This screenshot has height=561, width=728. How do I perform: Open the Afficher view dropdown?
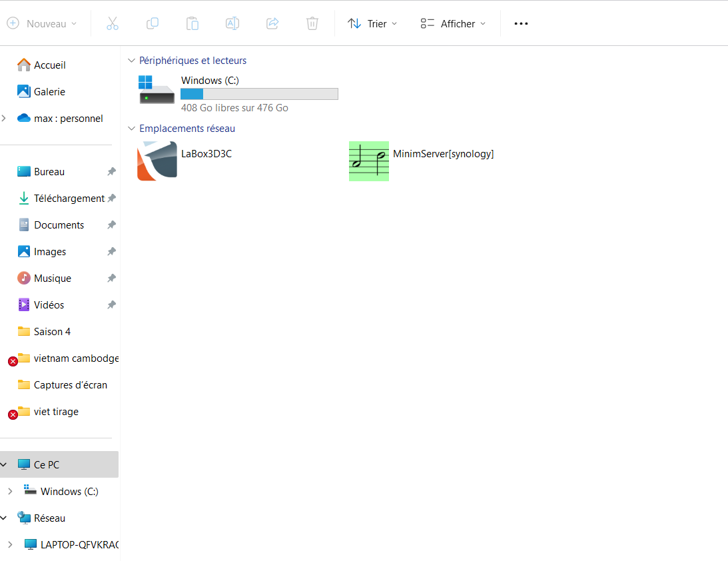pyautogui.click(x=453, y=23)
